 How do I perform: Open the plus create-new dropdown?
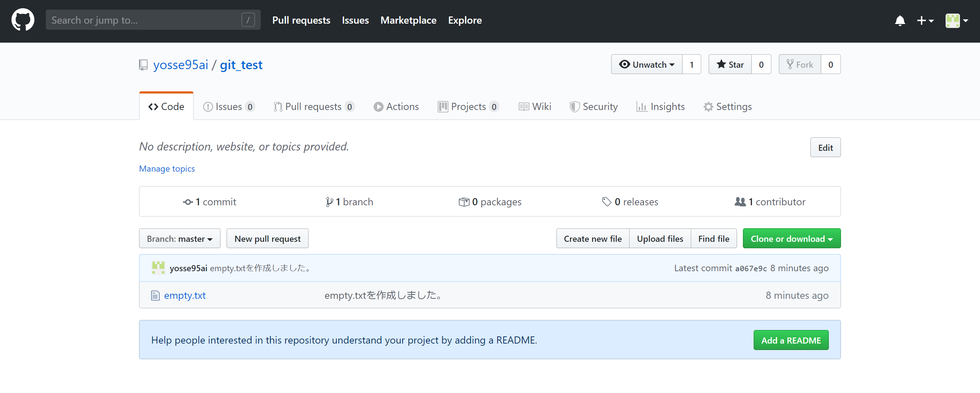[x=924, y=20]
